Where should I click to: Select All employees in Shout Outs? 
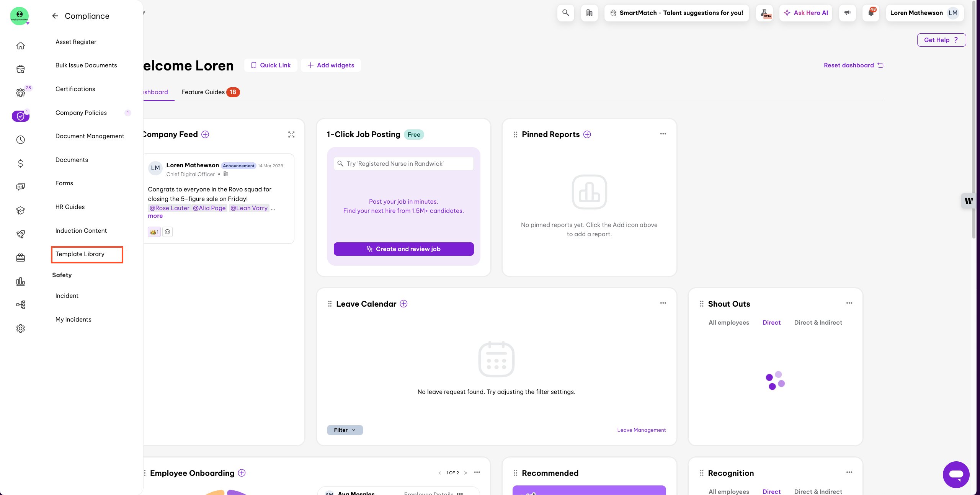click(728, 322)
